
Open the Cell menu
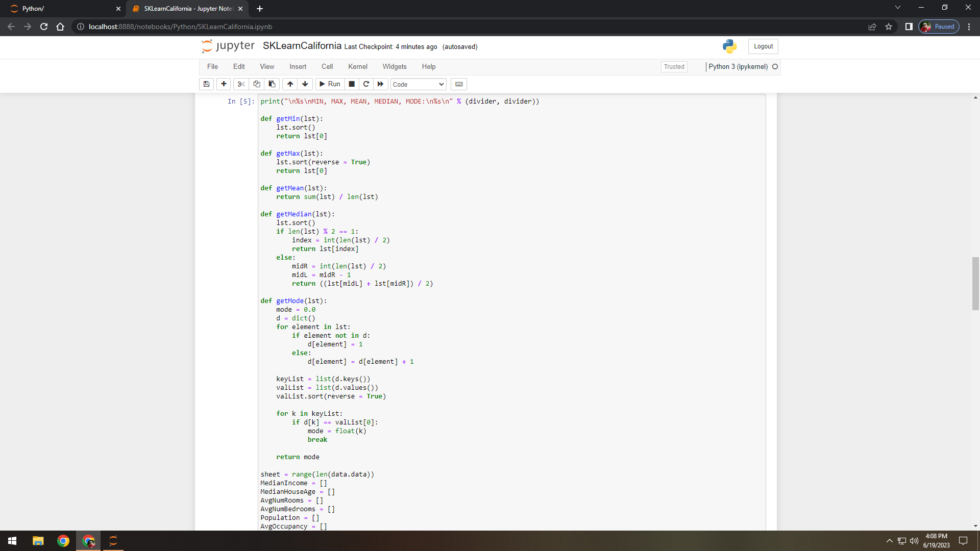(327, 67)
